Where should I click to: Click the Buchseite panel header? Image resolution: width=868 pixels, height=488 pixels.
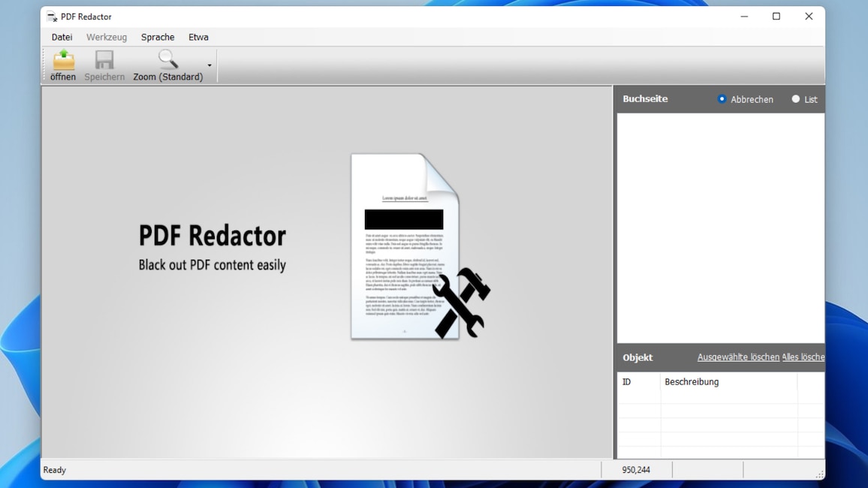(645, 98)
